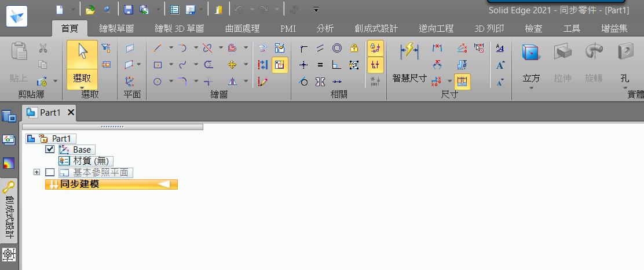Expand the 基本參照平面 tree node
644x270 pixels.
pos(36,172)
